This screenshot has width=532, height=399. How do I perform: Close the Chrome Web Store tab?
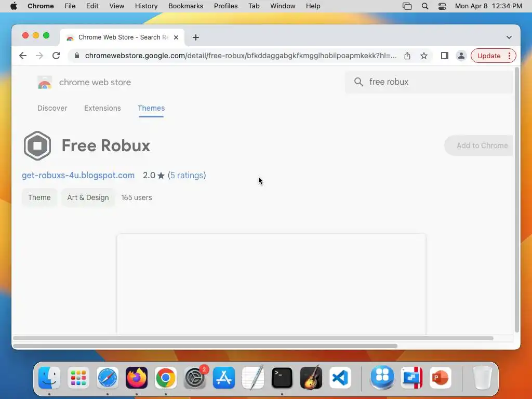tap(176, 37)
